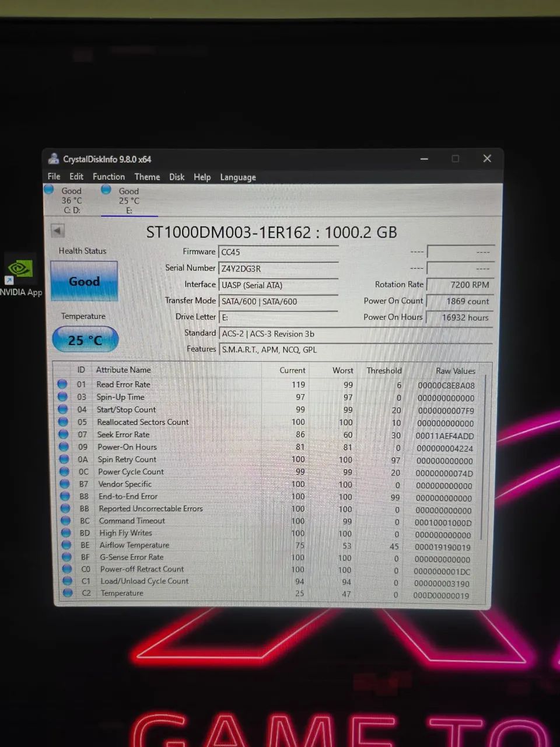560x747 pixels.
Task: Click the 25 °C temperature button
Action: point(85,340)
